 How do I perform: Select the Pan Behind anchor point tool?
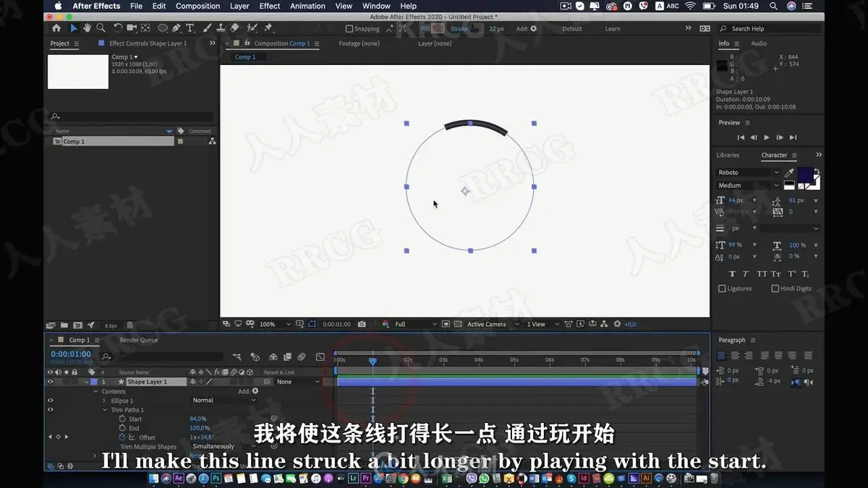145,28
